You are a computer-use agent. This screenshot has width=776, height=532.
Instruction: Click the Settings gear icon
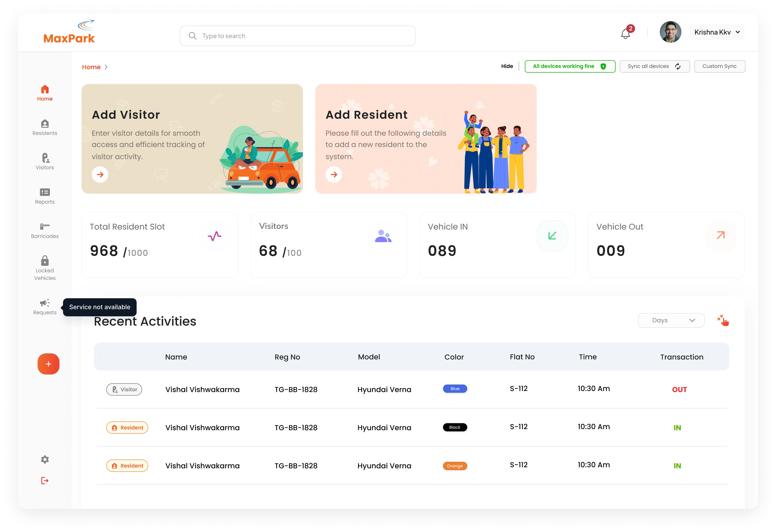pos(45,459)
